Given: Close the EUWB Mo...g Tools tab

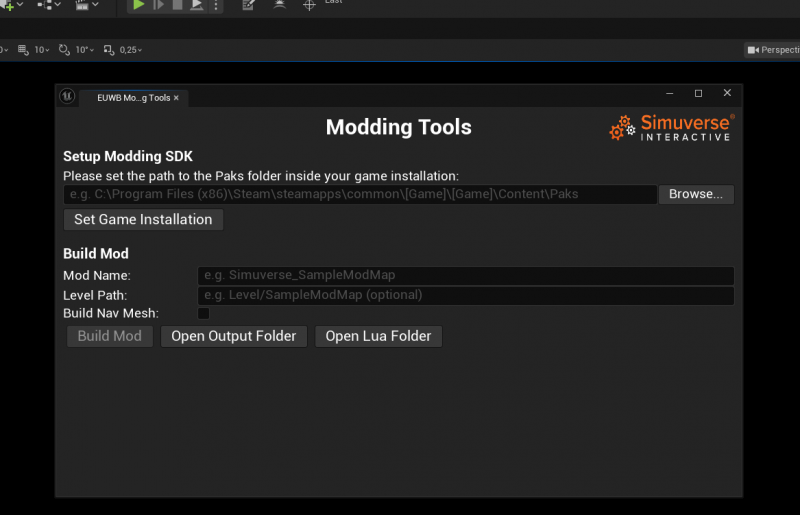Looking at the screenshot, I should 176,98.
